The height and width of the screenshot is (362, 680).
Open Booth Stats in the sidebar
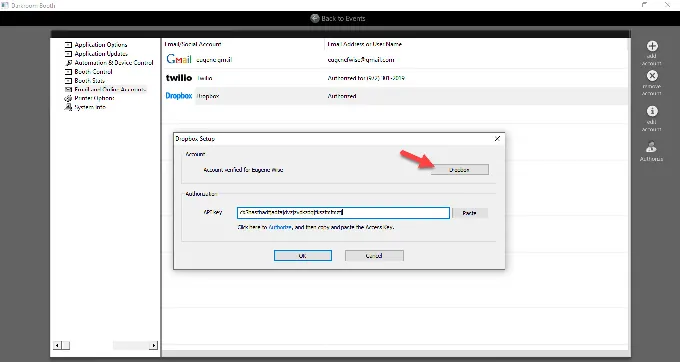point(89,81)
